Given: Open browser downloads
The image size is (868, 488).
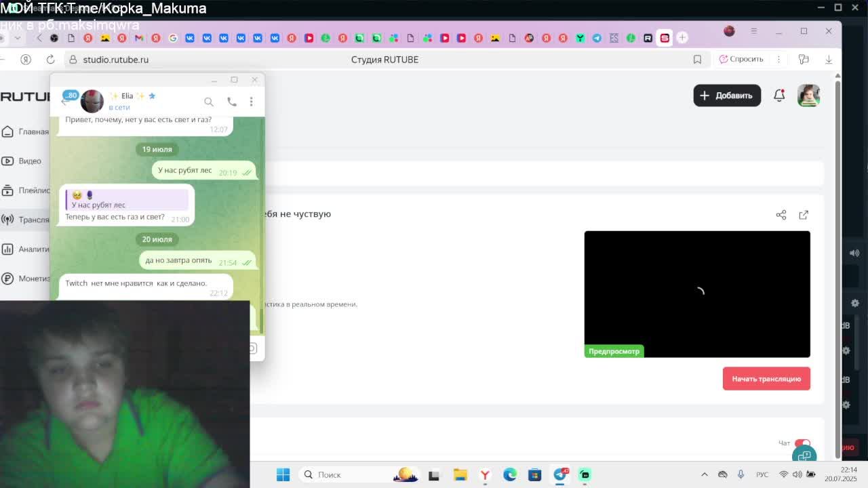Looking at the screenshot, I should (829, 60).
